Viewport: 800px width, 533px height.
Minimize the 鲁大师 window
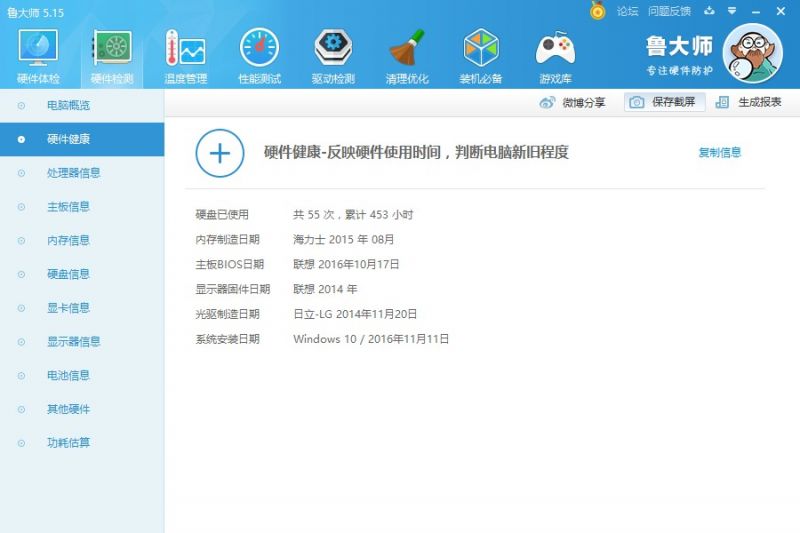coord(756,11)
